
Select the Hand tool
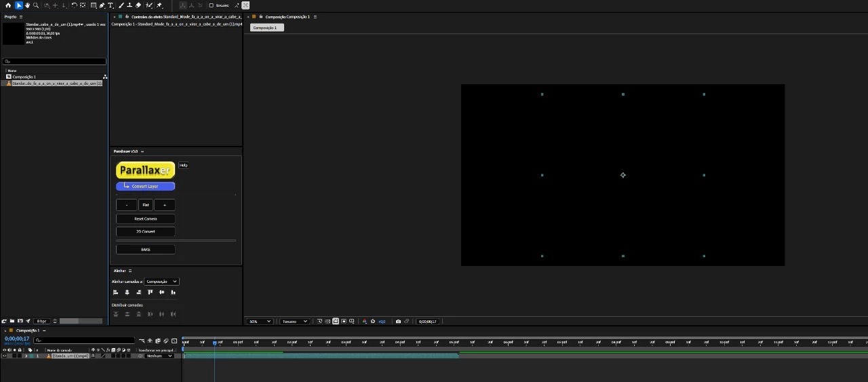pos(27,5)
